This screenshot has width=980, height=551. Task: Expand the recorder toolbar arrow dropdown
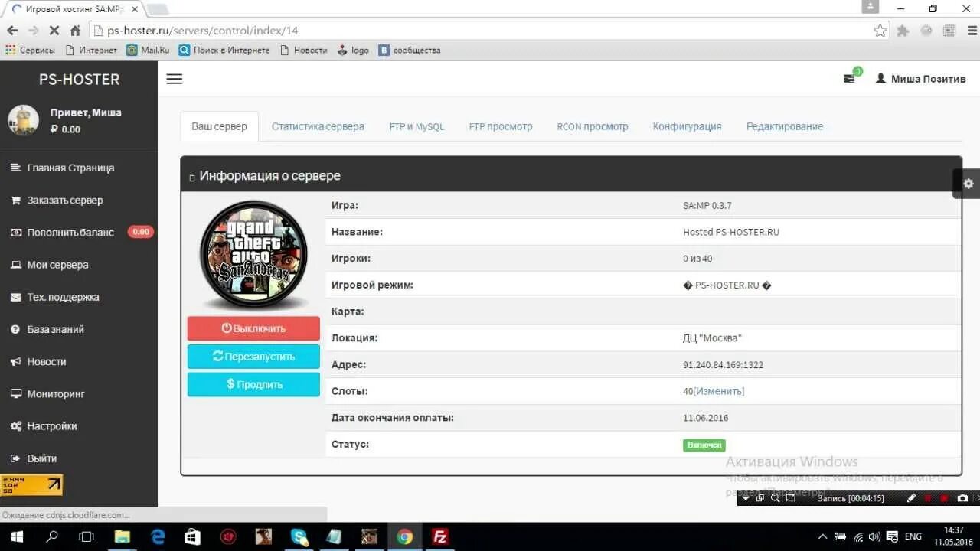click(x=746, y=498)
